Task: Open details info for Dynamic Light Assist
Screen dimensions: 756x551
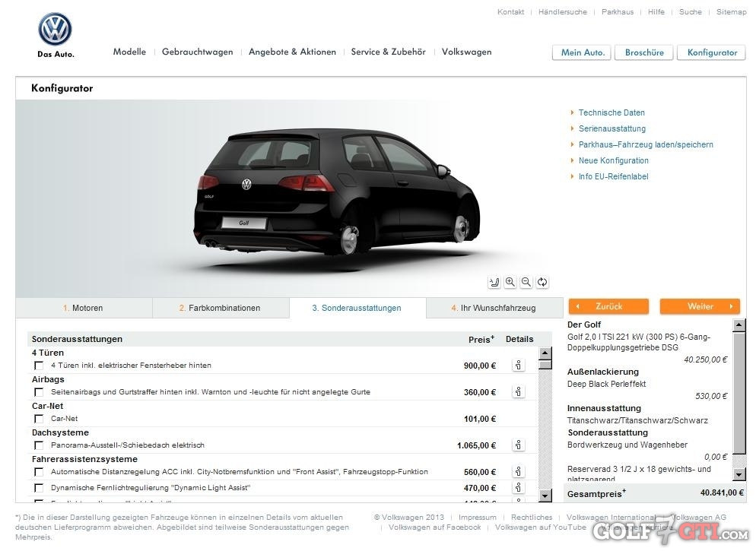Action: 518,487
